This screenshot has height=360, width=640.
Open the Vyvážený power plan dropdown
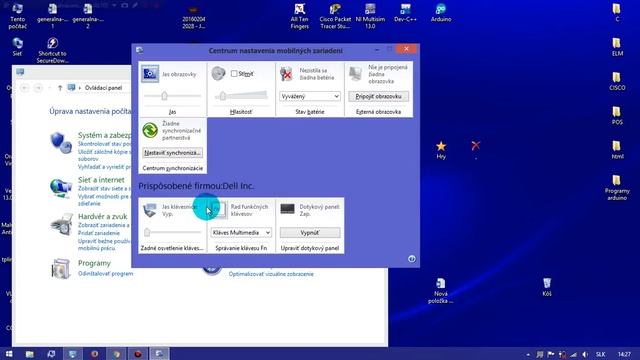pyautogui.click(x=310, y=96)
